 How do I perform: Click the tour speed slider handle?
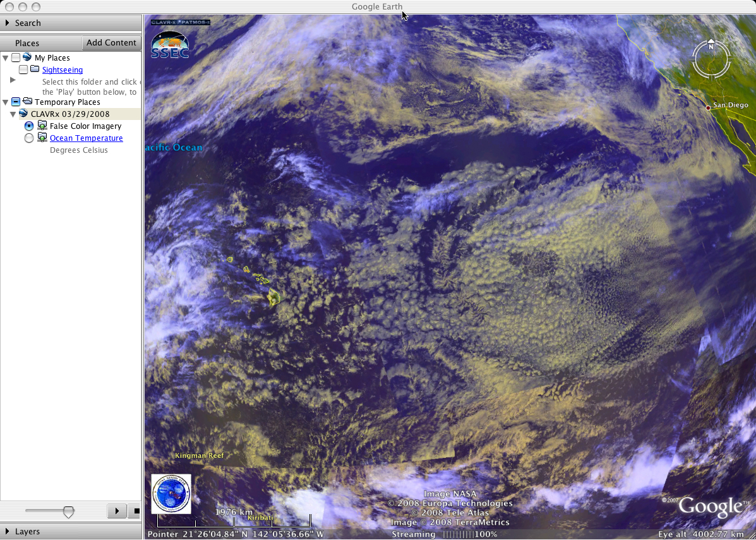[x=68, y=512]
